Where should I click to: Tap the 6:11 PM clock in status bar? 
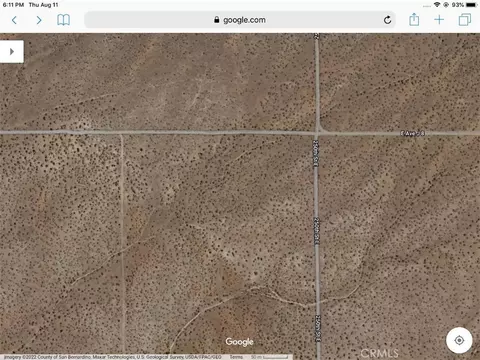coord(13,5)
